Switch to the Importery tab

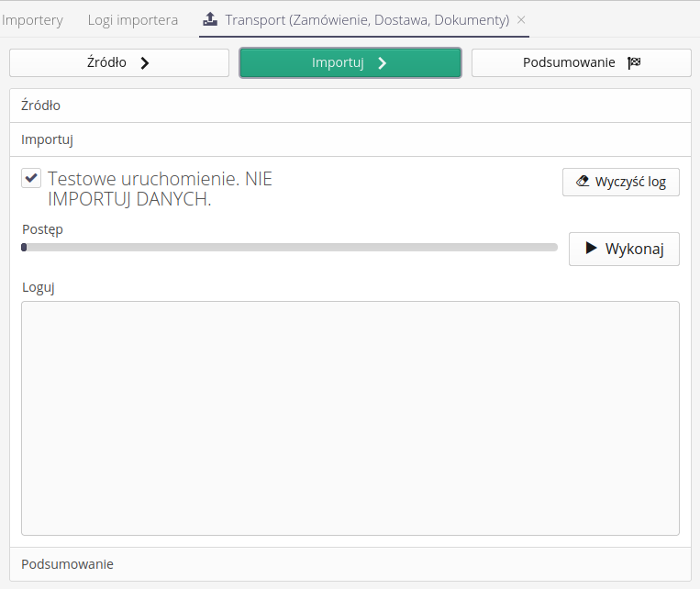point(32,19)
